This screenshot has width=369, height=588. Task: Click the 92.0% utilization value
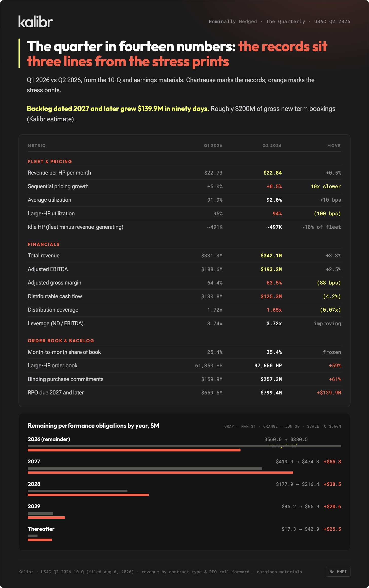274,200
